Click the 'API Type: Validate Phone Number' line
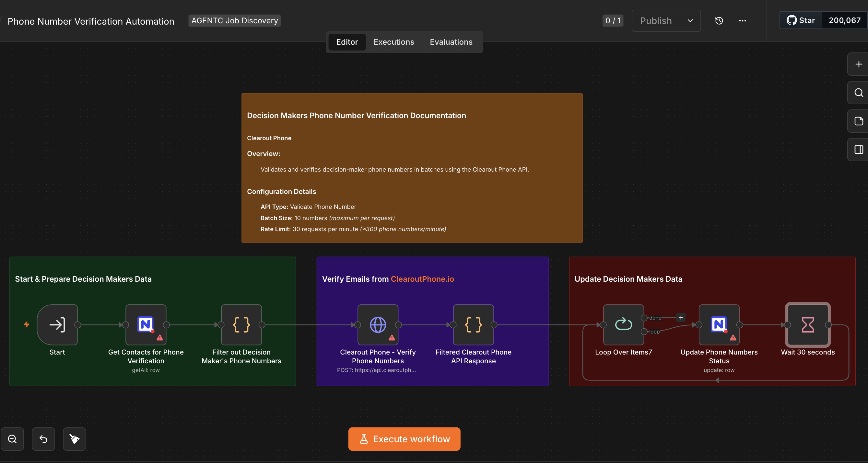Image resolution: width=868 pixels, height=463 pixels. [x=308, y=207]
